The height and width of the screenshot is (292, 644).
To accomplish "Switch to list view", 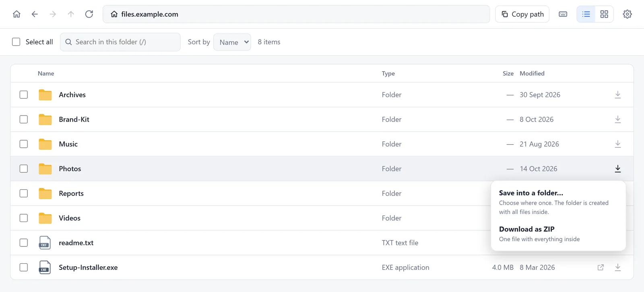I will (x=586, y=14).
